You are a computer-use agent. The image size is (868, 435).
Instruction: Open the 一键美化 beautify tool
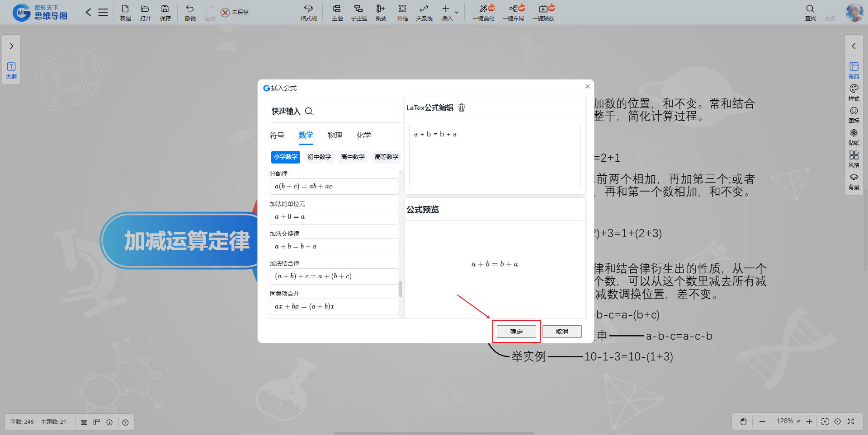pos(483,13)
